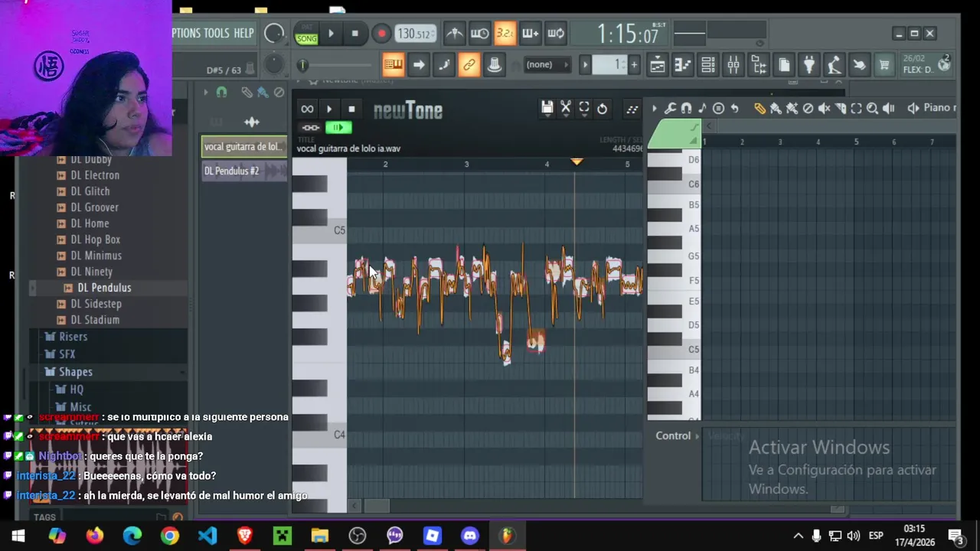Click the newTone scissors slice icon
The height and width of the screenshot is (551, 980).
[566, 109]
